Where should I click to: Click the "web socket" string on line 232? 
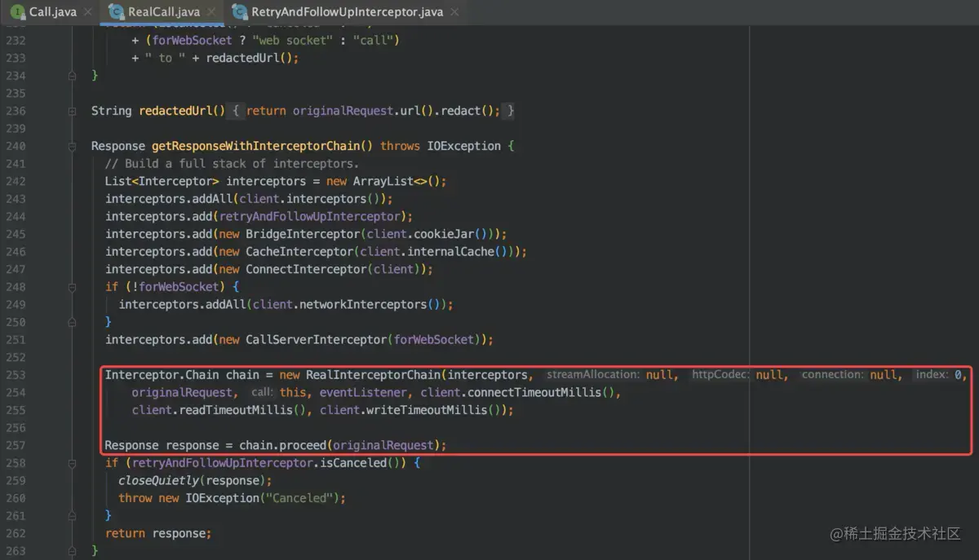(290, 41)
